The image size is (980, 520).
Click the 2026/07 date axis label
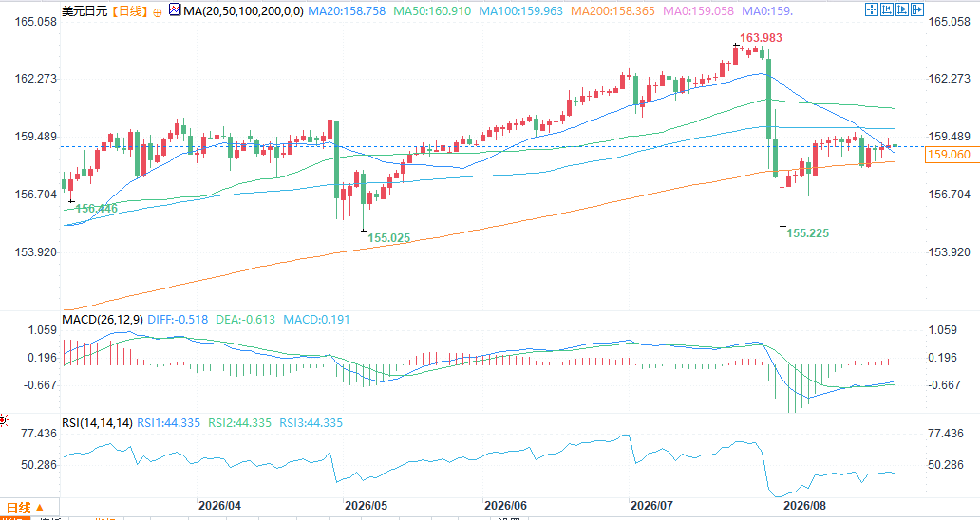coord(651,505)
